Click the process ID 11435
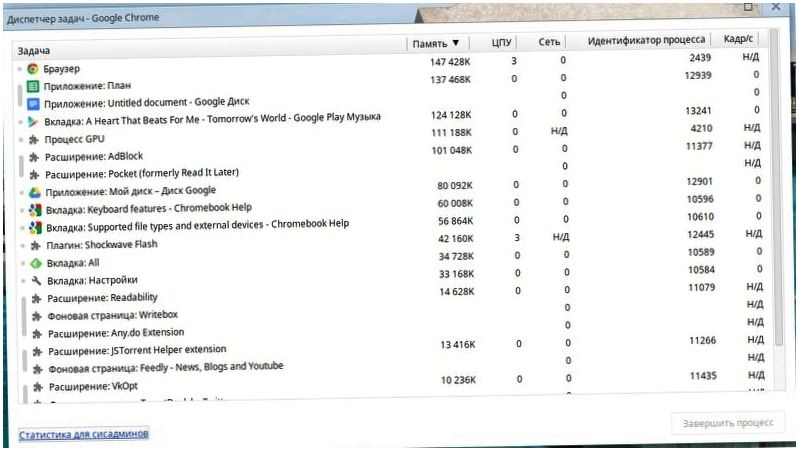The width and height of the screenshot is (799, 451). 703,376
